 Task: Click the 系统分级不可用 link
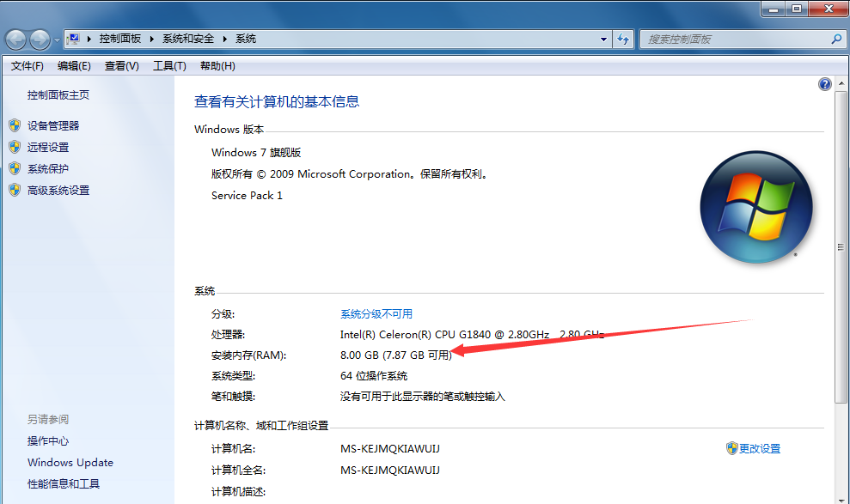(376, 314)
